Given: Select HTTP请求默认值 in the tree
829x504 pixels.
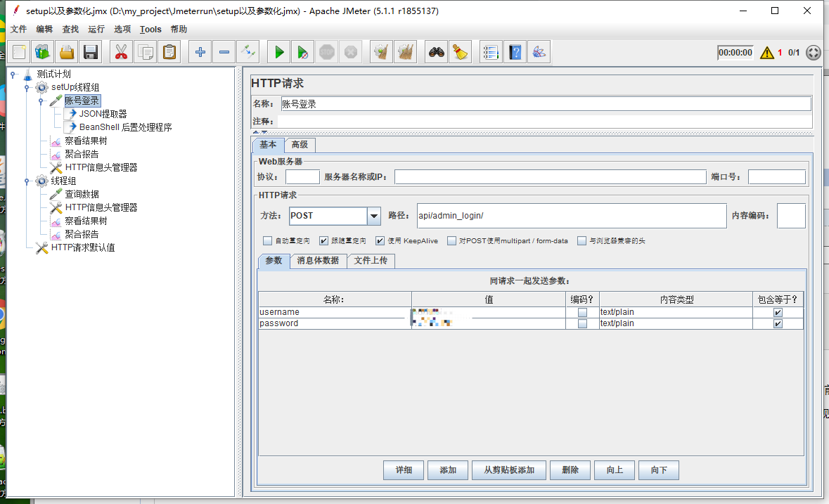Looking at the screenshot, I should [82, 247].
